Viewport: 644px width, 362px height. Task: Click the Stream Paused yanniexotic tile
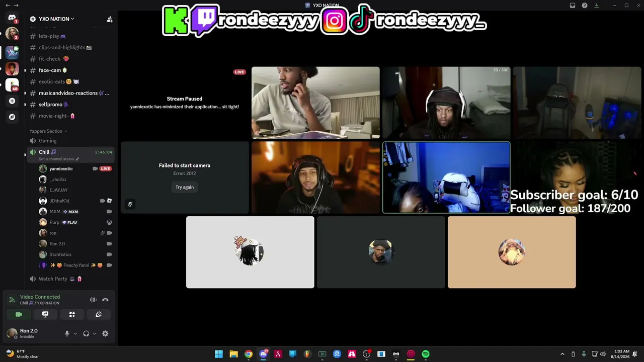[185, 103]
